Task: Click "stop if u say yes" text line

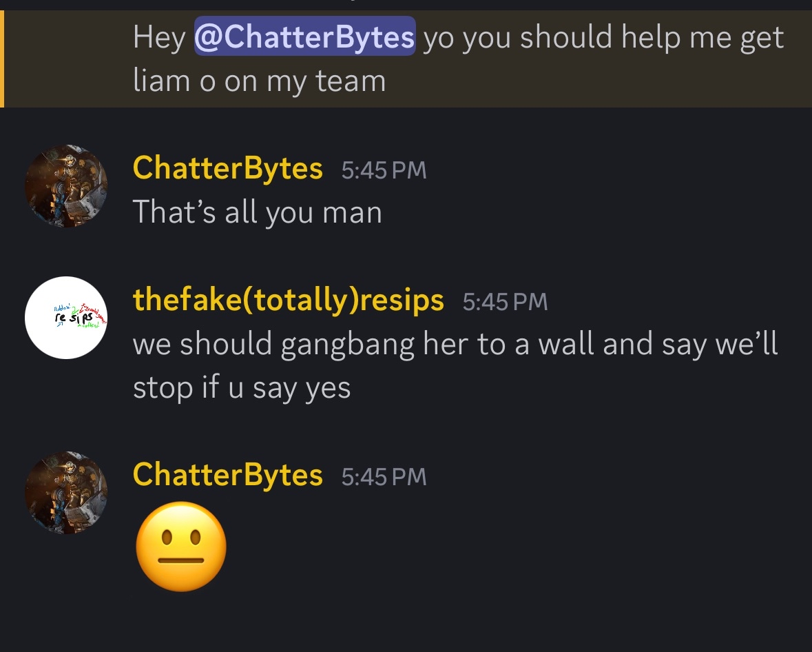Action: click(242, 388)
